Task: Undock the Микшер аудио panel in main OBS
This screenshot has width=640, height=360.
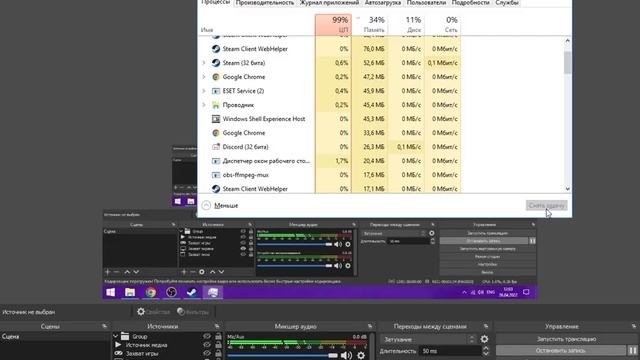Action: [x=370, y=326]
